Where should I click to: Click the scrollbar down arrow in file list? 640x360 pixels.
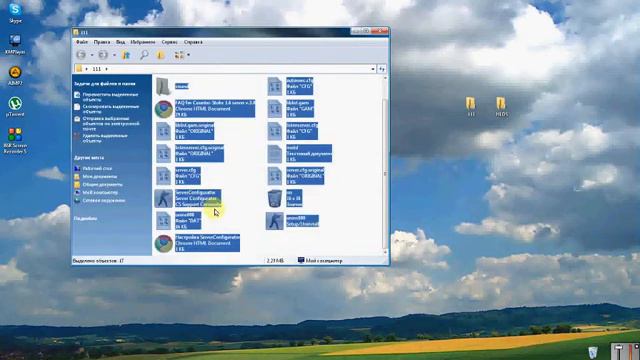385,252
